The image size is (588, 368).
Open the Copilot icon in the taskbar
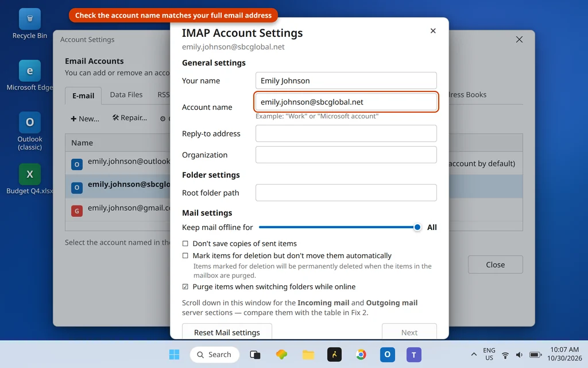281,354
